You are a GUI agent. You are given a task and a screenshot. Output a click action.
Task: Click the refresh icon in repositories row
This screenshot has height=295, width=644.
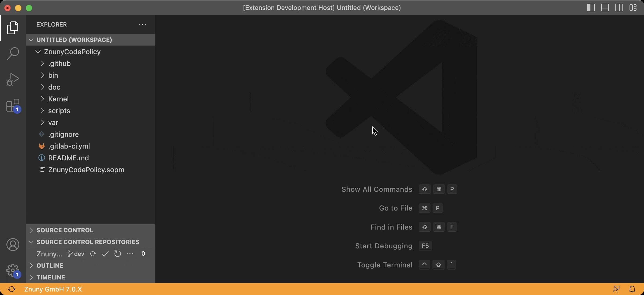click(118, 254)
